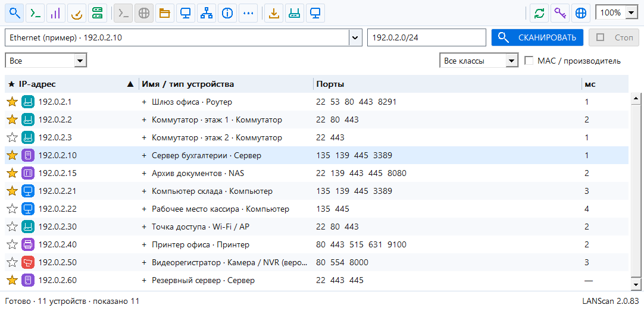Toggle favorite star for 192.0.2.10
Image resolution: width=644 pixels, height=311 pixels.
12,156
